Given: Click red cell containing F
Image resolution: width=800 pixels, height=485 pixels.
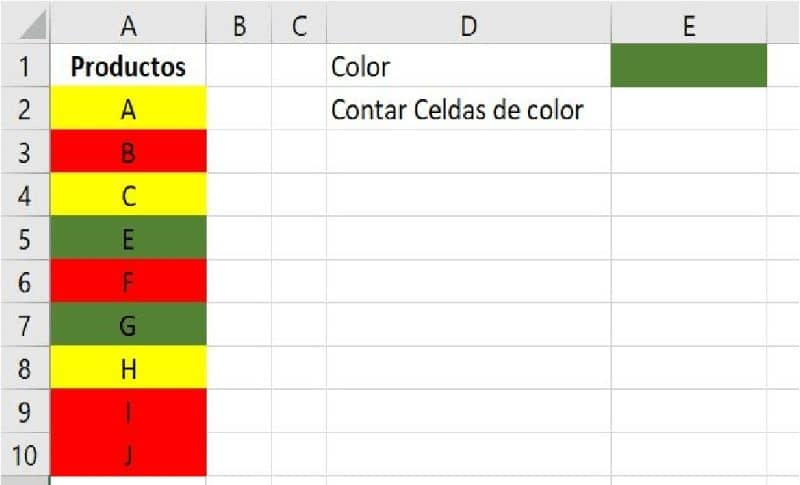Looking at the screenshot, I should coord(128,283).
